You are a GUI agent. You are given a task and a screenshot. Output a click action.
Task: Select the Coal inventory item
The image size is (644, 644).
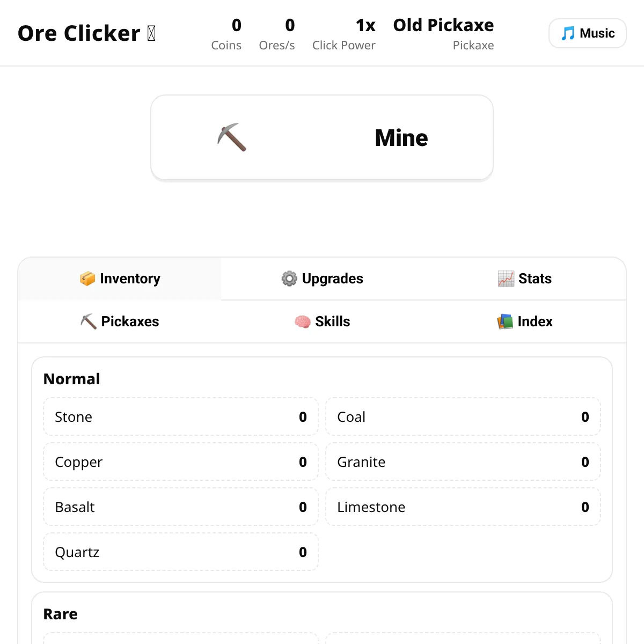[463, 416]
